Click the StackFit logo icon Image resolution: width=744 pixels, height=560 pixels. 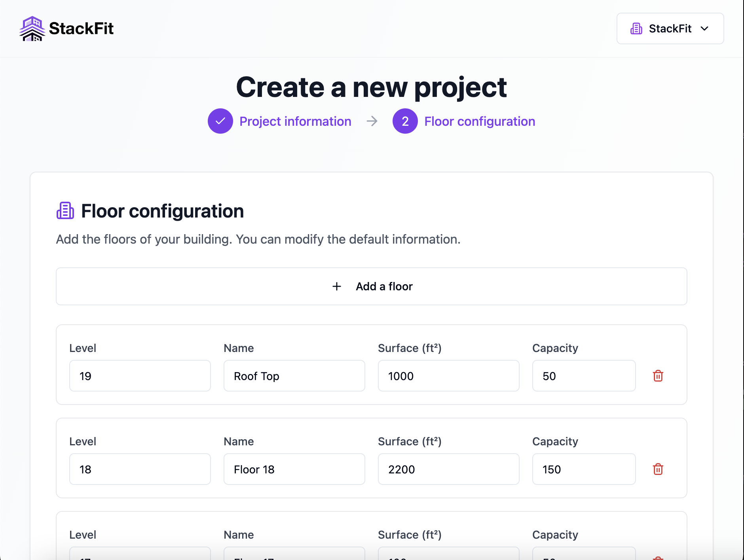(32, 28)
